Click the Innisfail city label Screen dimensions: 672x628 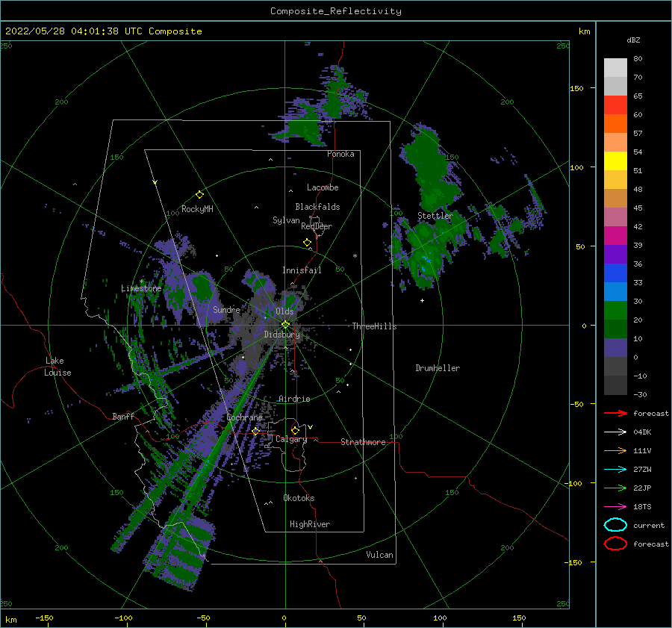coord(302,270)
